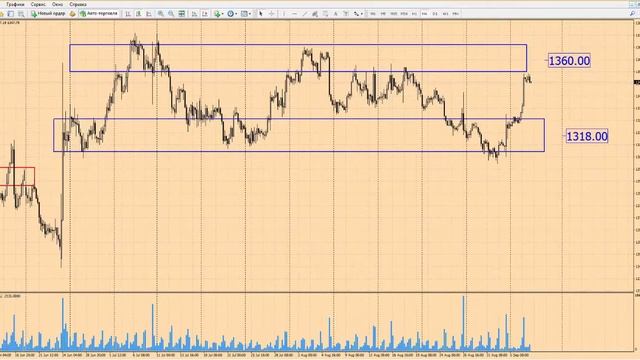
Task: Tile the chart windows
Action: point(182,14)
